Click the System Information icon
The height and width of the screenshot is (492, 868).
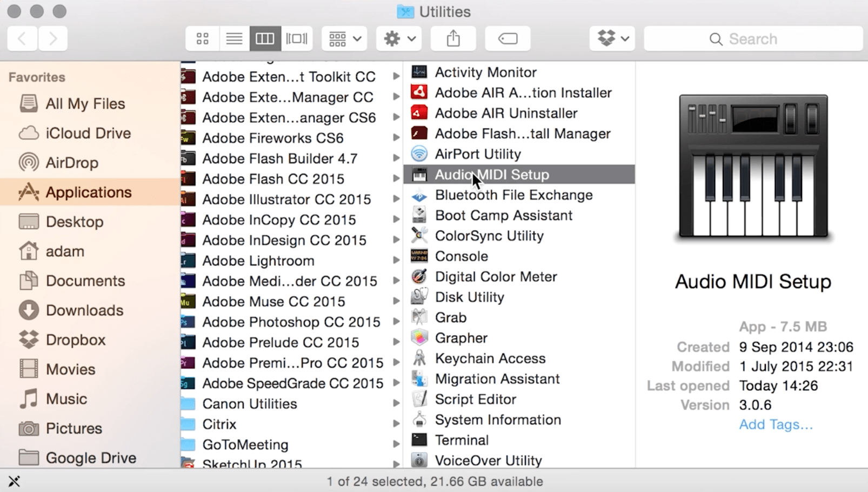pos(419,420)
